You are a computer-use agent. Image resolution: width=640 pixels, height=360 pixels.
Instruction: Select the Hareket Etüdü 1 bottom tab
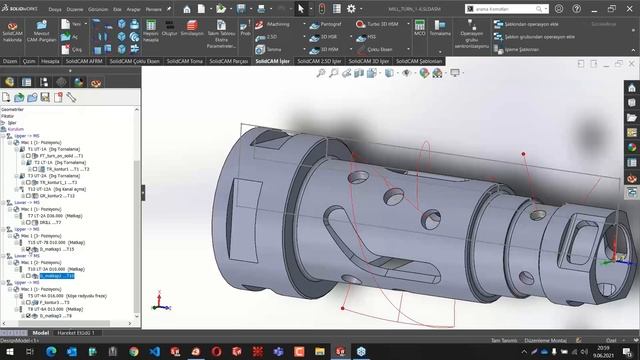76,333
